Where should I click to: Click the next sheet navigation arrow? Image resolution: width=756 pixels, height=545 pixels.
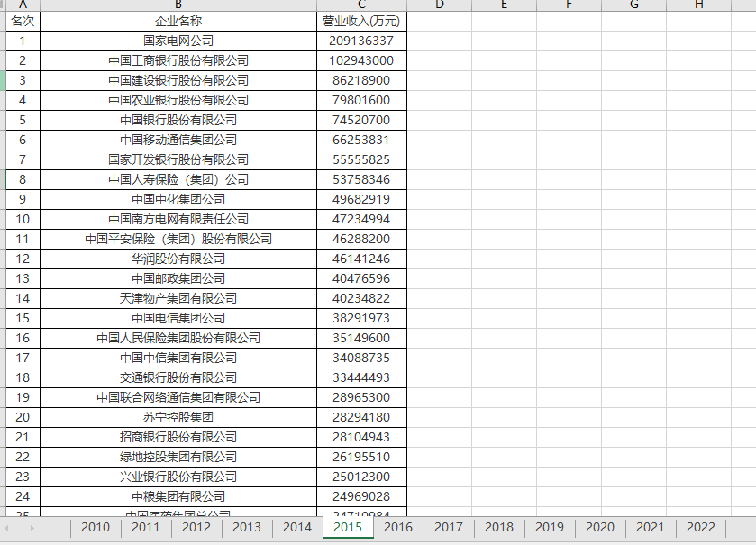point(32,528)
